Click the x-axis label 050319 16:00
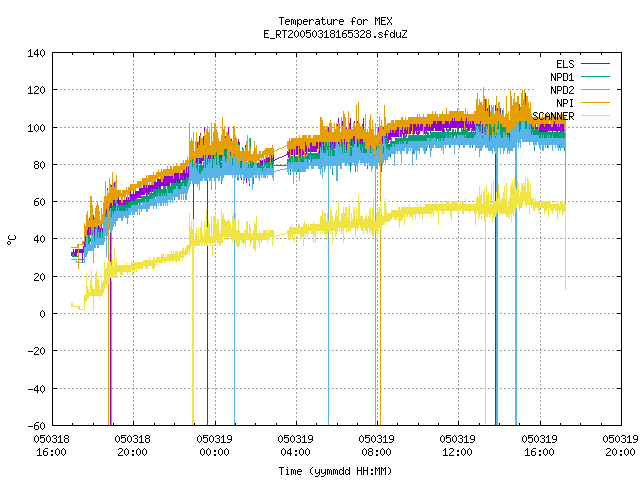 539,446
